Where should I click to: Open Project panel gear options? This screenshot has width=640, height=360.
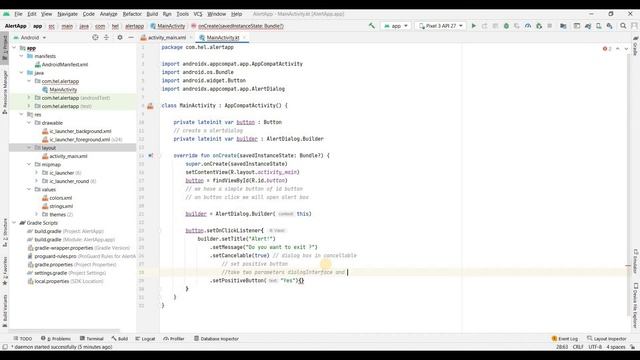tap(120, 37)
